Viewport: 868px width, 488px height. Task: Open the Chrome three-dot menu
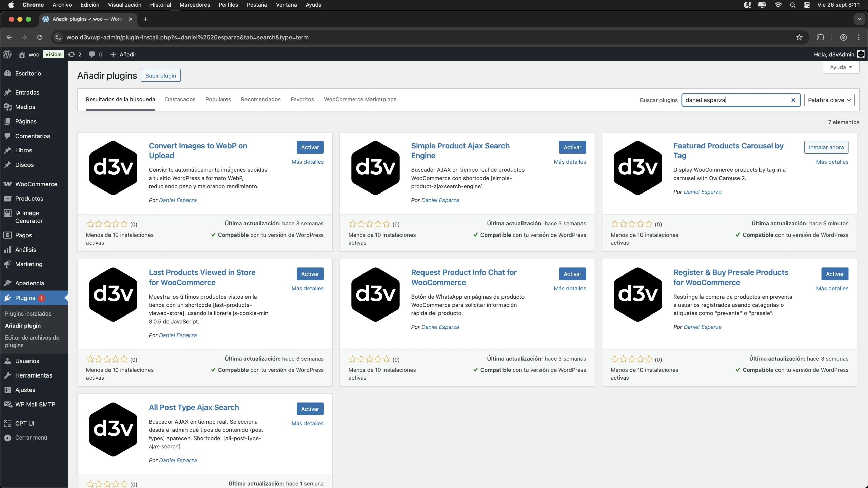[x=859, y=37]
